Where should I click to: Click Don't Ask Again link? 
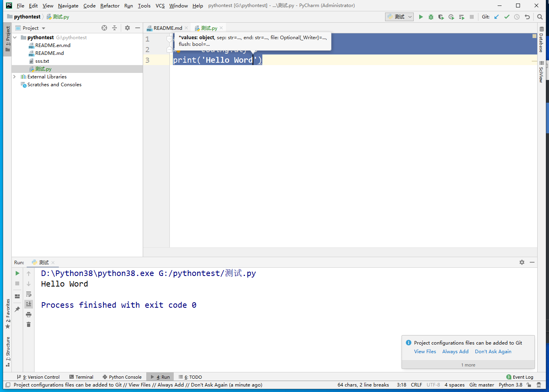pos(493,352)
